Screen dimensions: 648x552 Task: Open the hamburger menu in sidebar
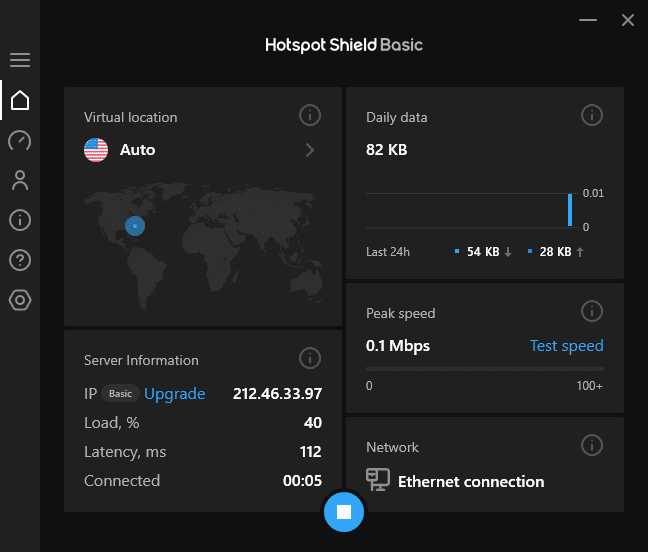(20, 60)
